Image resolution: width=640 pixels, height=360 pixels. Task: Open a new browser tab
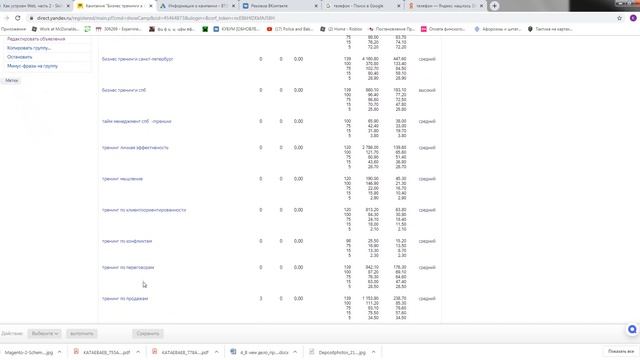[x=494, y=6]
